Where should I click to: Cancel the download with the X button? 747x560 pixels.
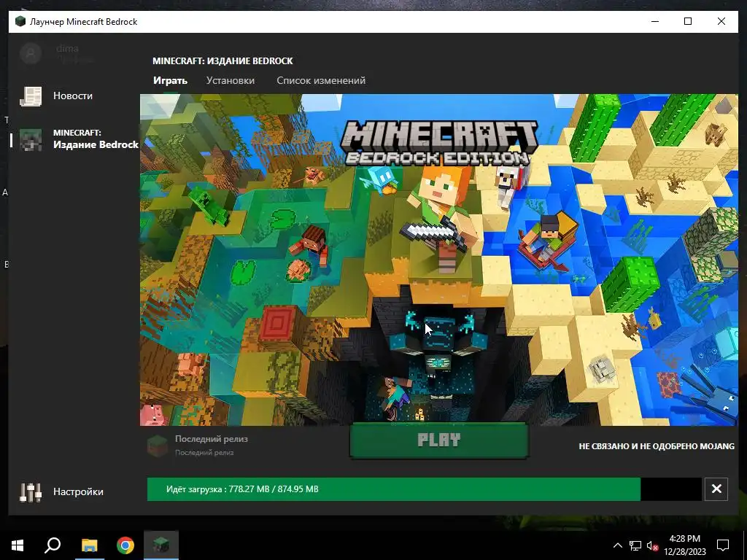pyautogui.click(x=716, y=489)
